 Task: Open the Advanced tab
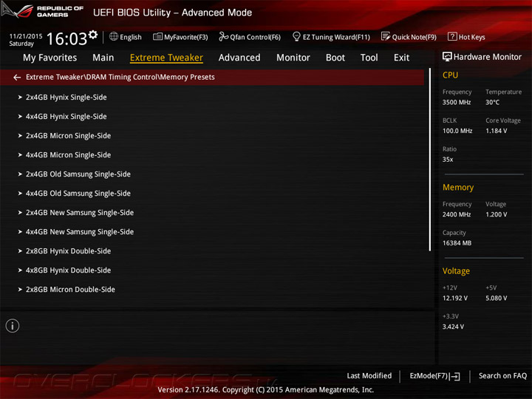[239, 58]
